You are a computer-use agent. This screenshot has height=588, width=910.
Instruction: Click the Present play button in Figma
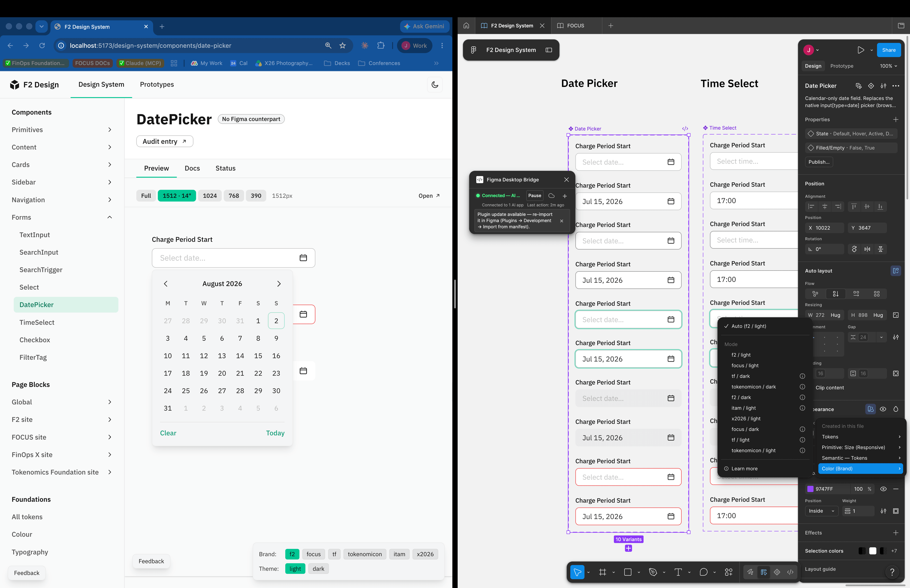click(x=860, y=50)
